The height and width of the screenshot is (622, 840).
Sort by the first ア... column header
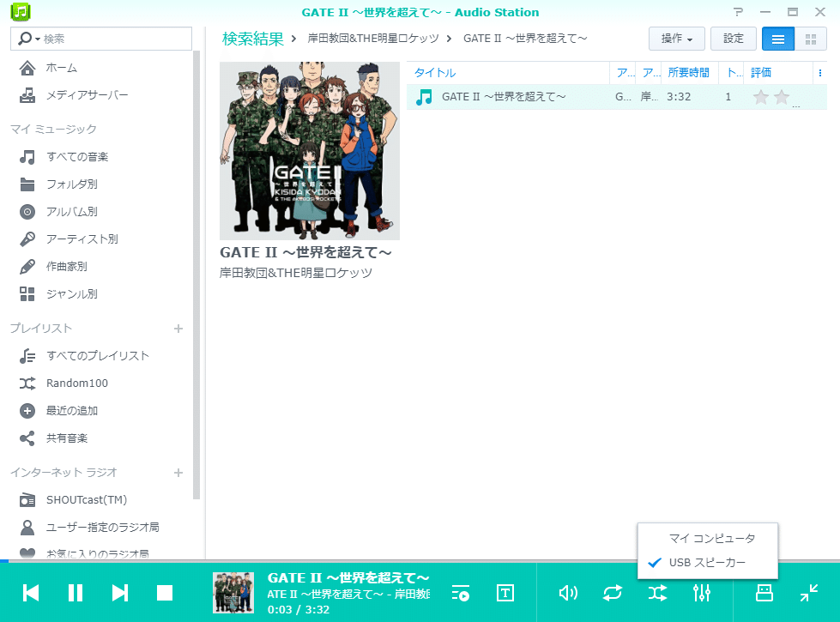[623, 73]
